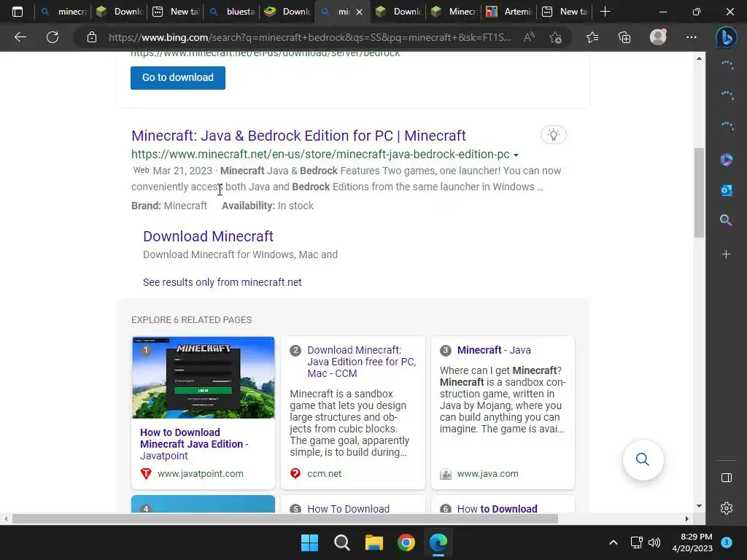Open volume control in system tray
The width and height of the screenshot is (747, 560).
tap(654, 542)
